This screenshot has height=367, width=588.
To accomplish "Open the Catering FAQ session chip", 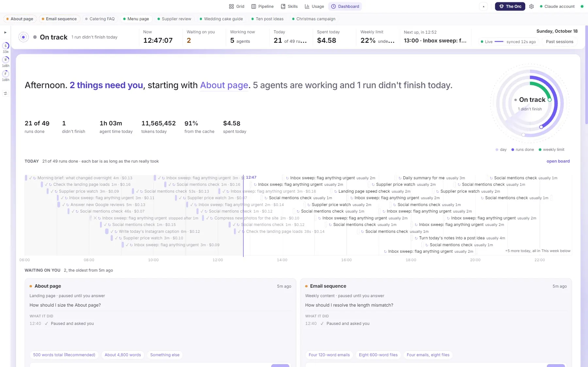I will (100, 19).
